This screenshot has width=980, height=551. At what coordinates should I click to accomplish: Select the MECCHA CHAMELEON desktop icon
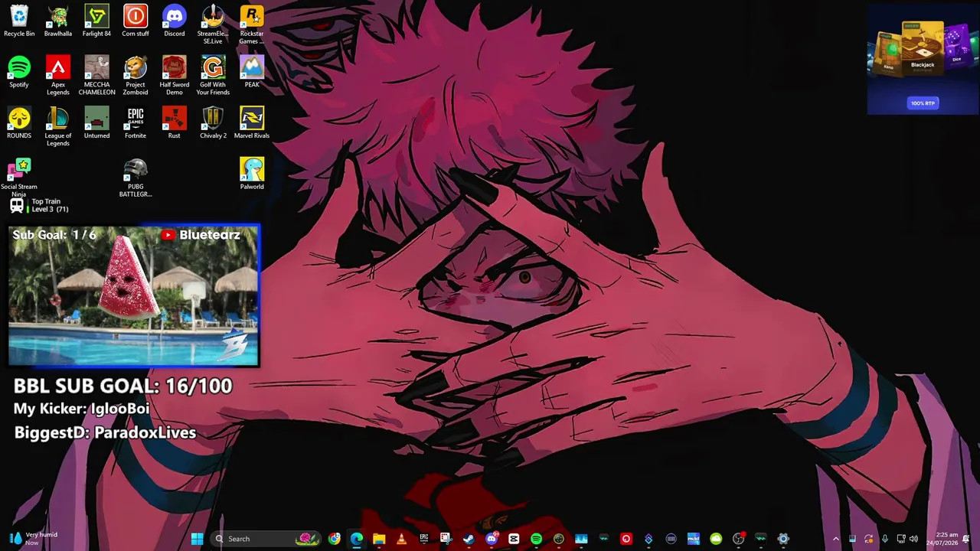96,76
